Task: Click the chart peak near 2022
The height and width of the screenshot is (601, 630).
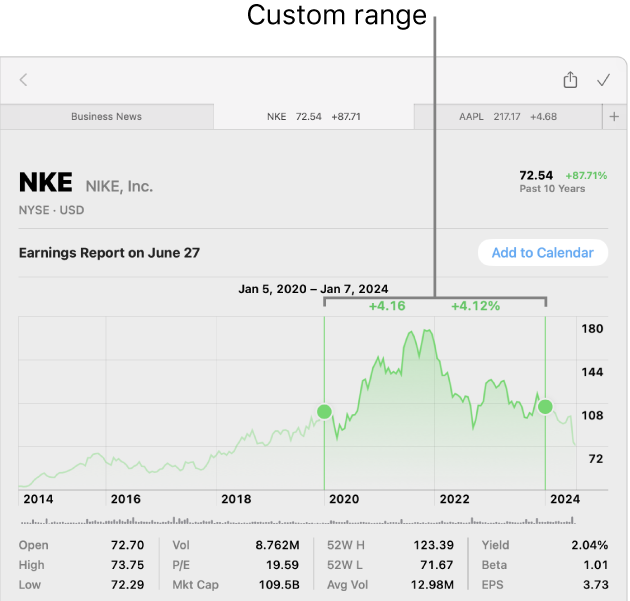Action: coord(428,331)
